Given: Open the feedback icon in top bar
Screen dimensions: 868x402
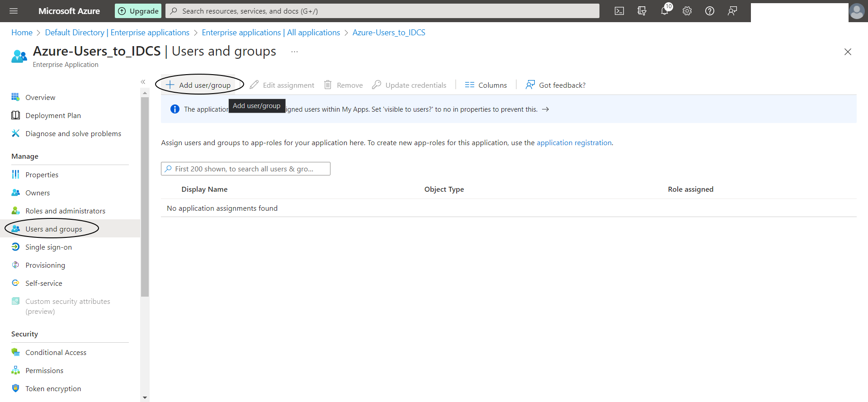Looking at the screenshot, I should point(732,11).
